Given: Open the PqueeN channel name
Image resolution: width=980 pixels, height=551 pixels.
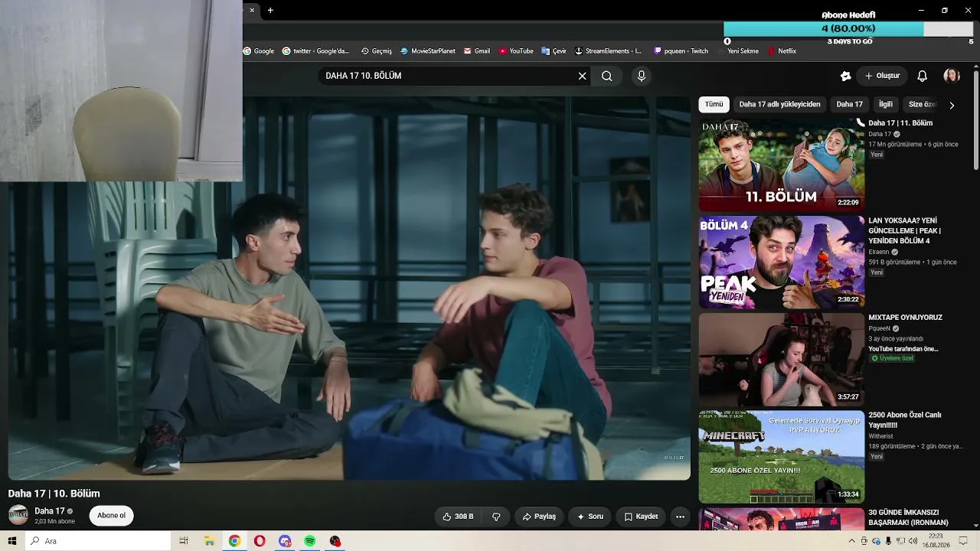Looking at the screenshot, I should point(880,328).
